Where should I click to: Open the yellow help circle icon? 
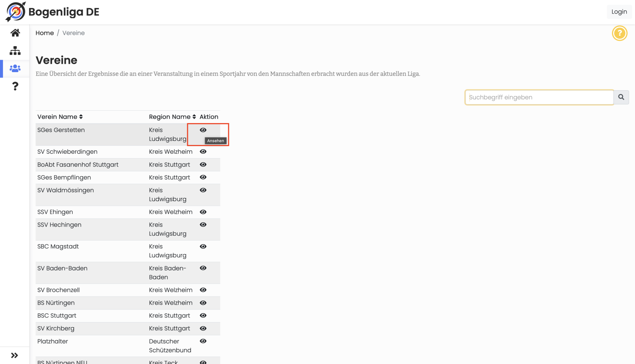point(620,33)
